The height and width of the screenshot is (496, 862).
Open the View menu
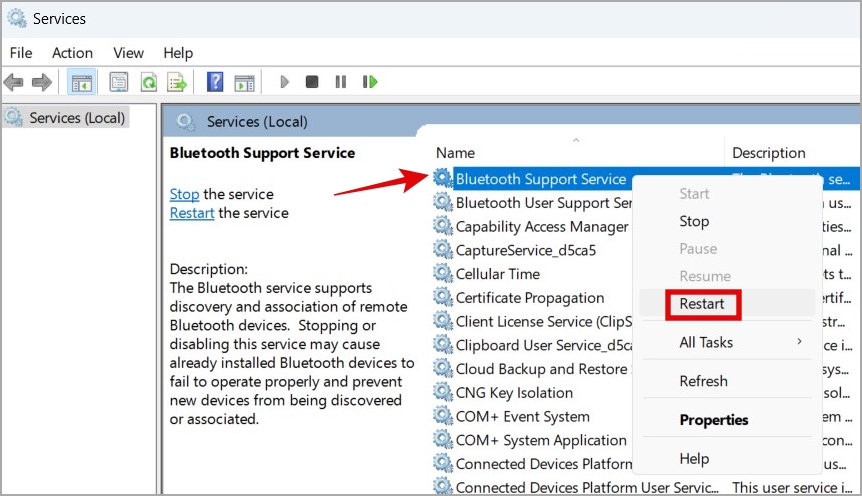pos(128,53)
